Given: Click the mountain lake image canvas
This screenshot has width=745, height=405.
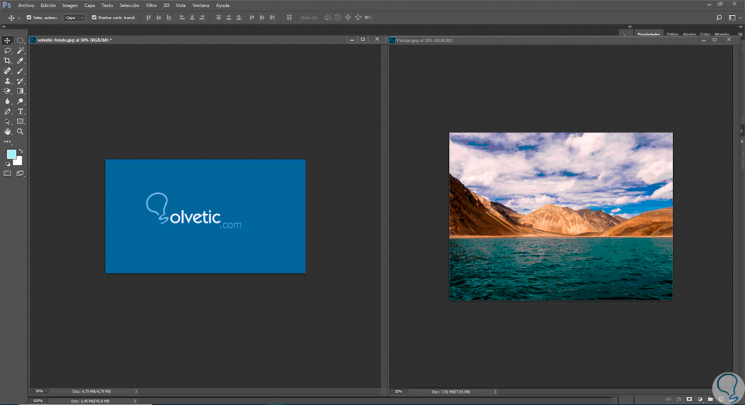Looking at the screenshot, I should click(560, 216).
